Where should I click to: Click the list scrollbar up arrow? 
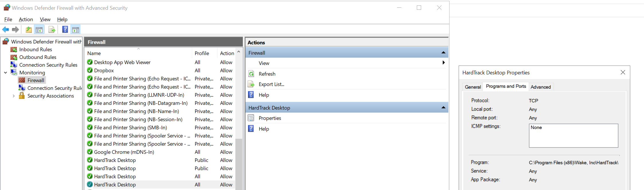(239, 52)
